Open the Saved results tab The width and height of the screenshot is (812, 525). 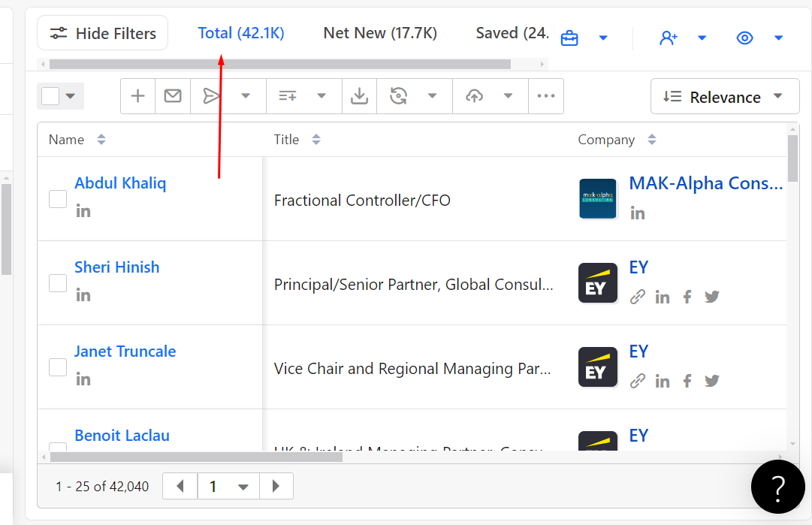click(512, 32)
